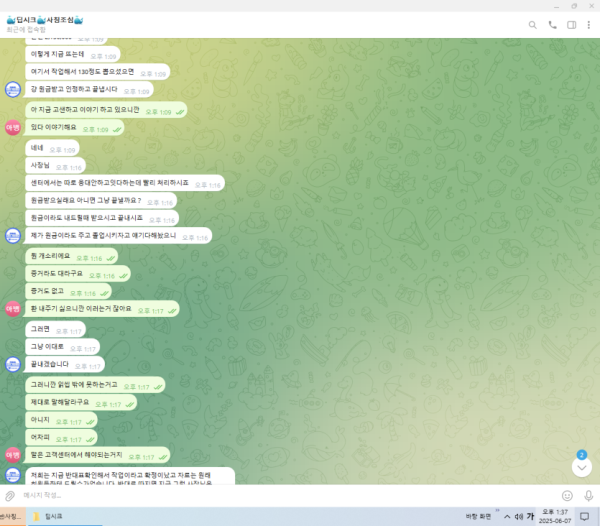Open the chat search magnifier icon
This screenshot has width=600, height=526.
click(532, 25)
